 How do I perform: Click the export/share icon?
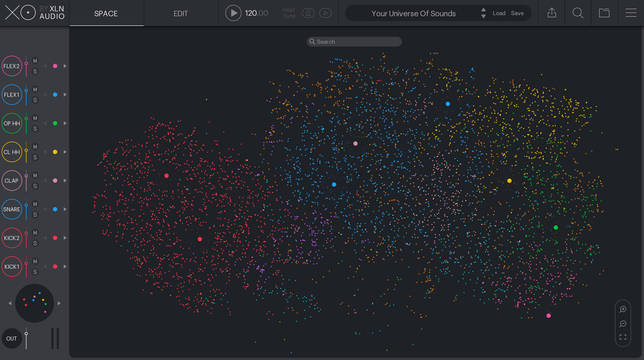pyautogui.click(x=552, y=13)
